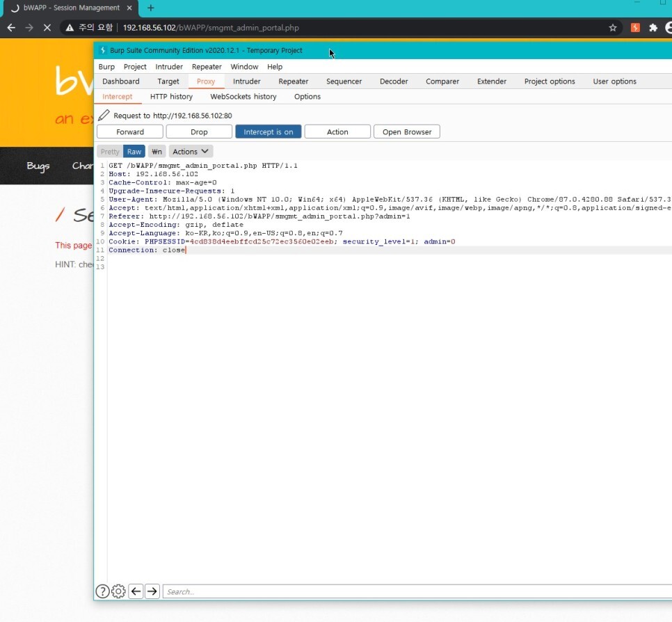Open the proxy Options sub-tab
Screen dimensions: 672x622
[x=307, y=97]
